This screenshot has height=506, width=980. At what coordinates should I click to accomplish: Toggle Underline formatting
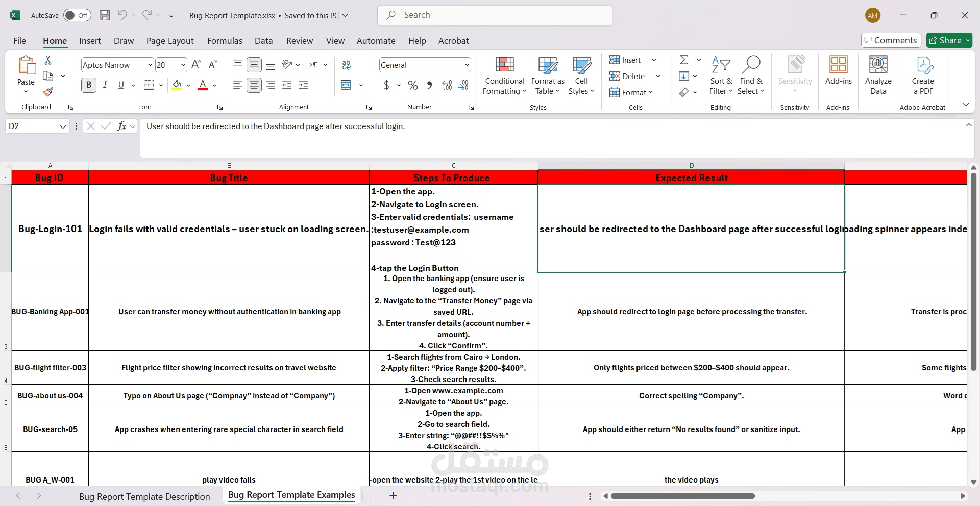[x=121, y=85]
